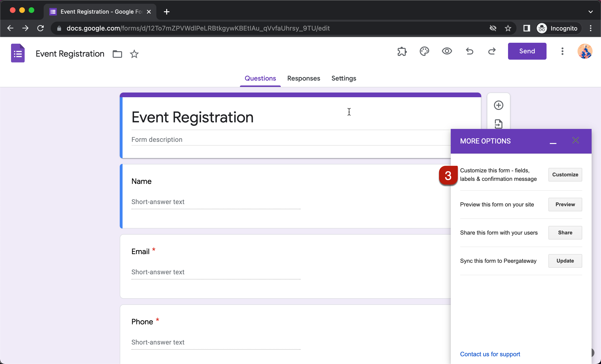This screenshot has width=601, height=364.
Task: Switch to the Responses tab
Action: (x=304, y=78)
